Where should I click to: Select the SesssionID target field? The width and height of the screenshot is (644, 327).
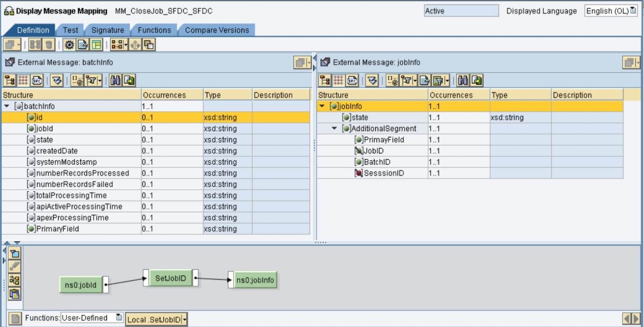pyautogui.click(x=384, y=173)
